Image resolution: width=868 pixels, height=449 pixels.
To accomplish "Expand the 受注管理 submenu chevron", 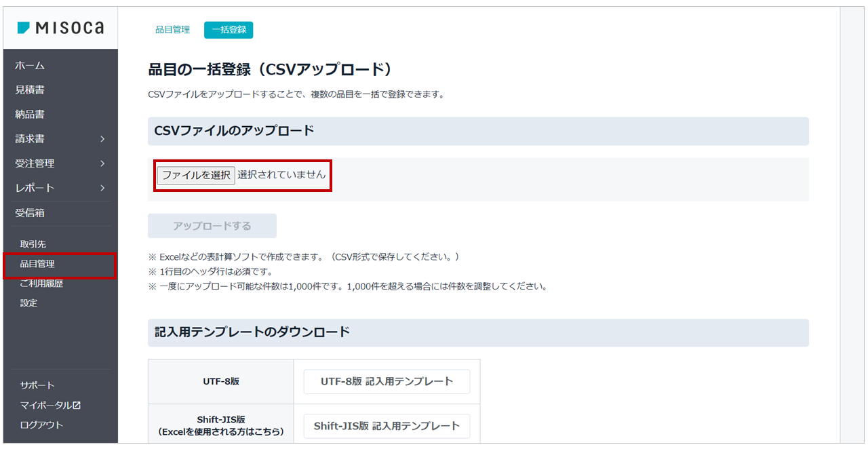I will point(102,163).
